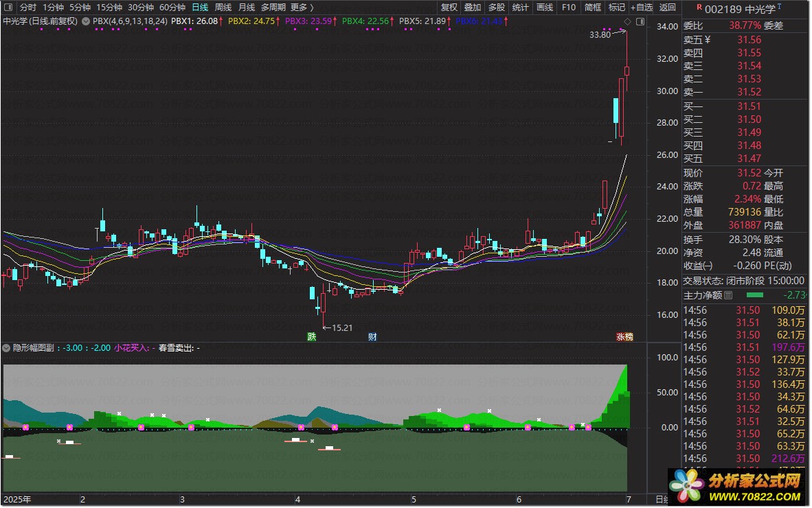Viewport: 812px width, 508px height.
Task: Click the 总量 value 739136
Action: click(x=745, y=212)
